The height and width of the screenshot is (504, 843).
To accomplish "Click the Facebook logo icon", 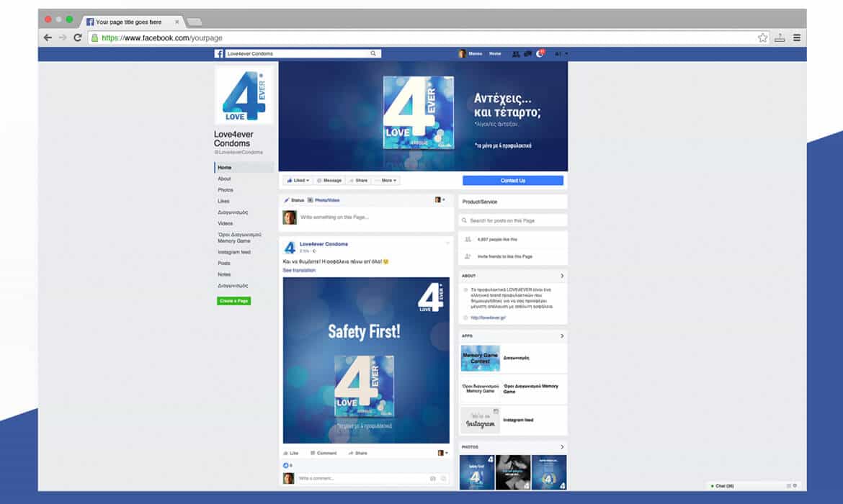I will point(219,54).
